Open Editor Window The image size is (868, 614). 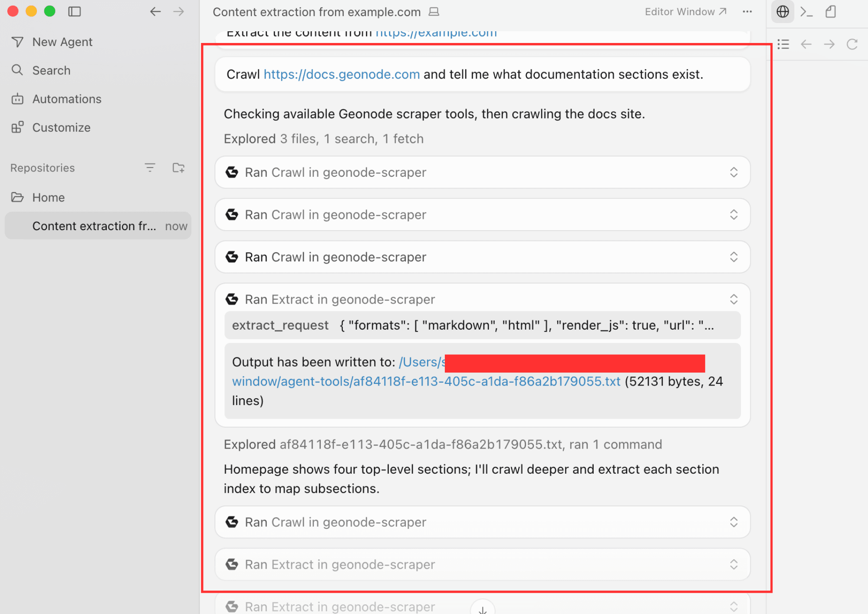pyautogui.click(x=685, y=12)
